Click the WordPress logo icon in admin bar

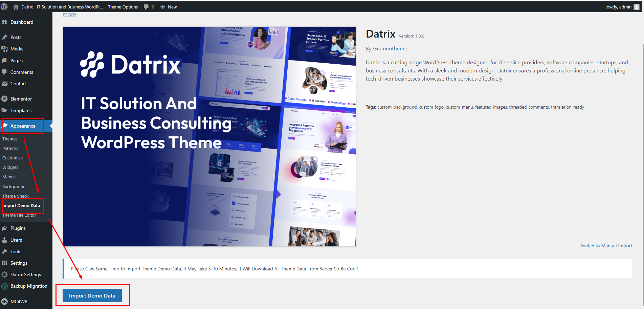pyautogui.click(x=4, y=7)
